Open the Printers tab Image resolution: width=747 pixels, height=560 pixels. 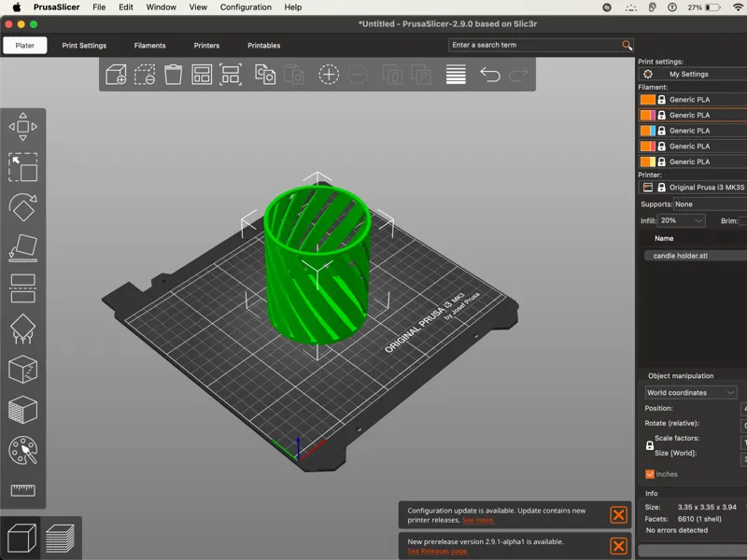tap(206, 45)
